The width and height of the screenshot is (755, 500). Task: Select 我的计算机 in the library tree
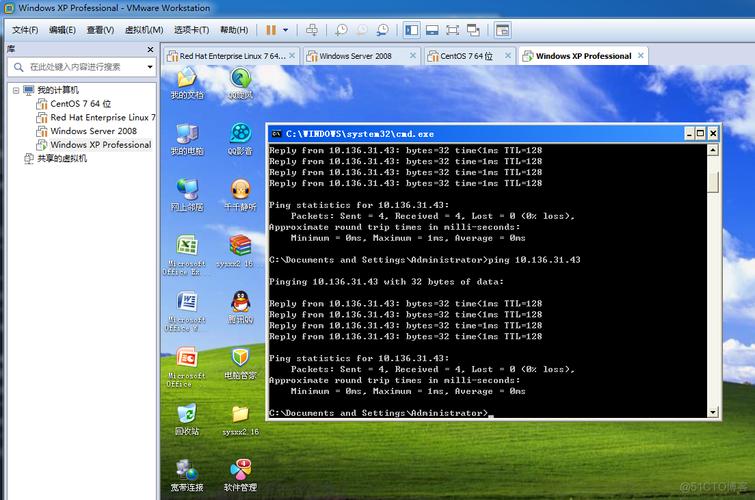58,90
